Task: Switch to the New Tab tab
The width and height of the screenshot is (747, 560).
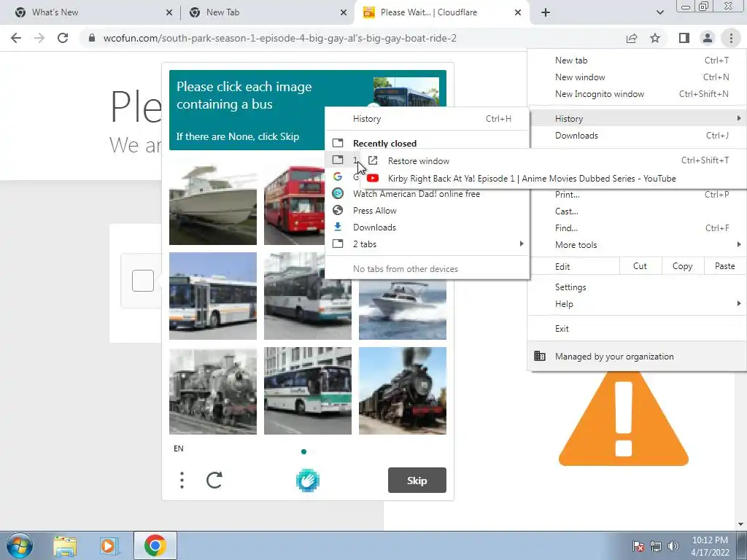Action: click(267, 12)
